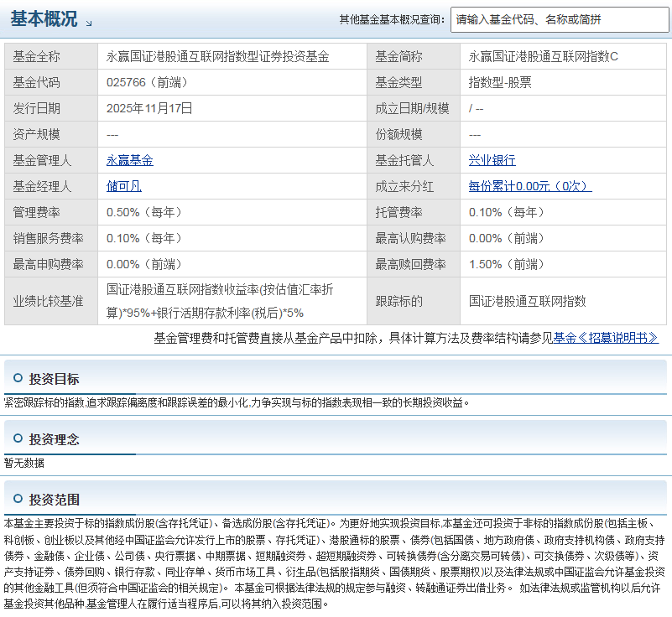Screen dimensions: 672x617
Task: Select the 最高赎回费率 row label
Action: pos(410,264)
